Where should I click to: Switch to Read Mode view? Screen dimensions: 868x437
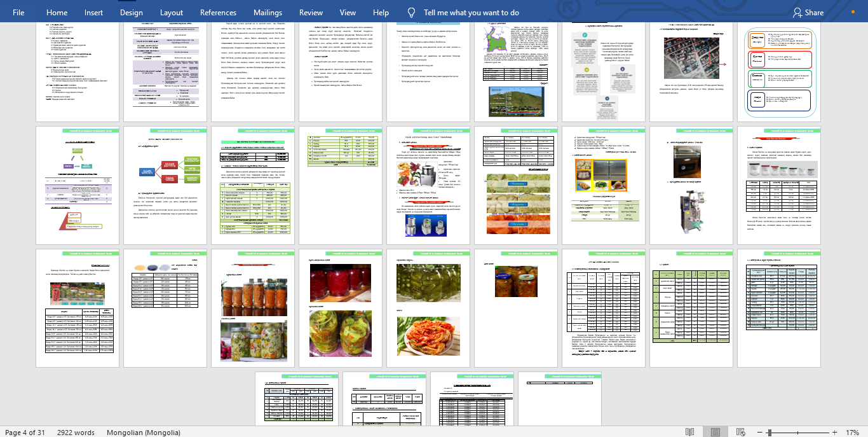tap(690, 433)
